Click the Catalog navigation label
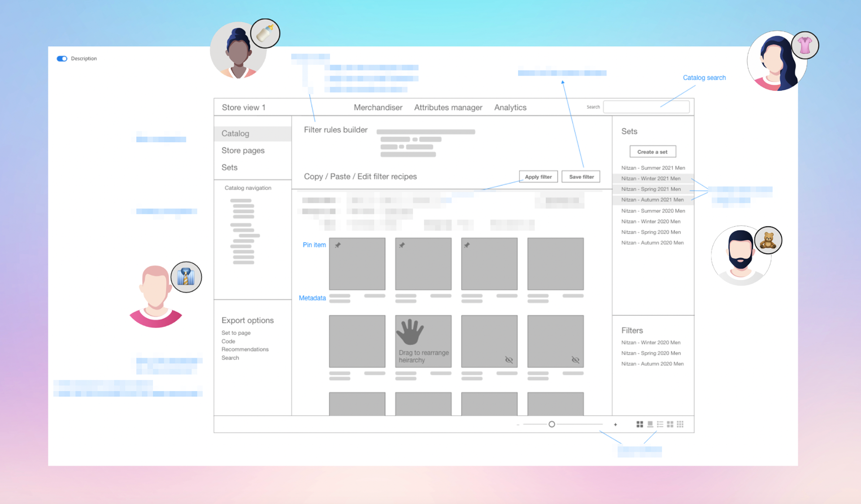This screenshot has width=861, height=504. click(x=248, y=188)
